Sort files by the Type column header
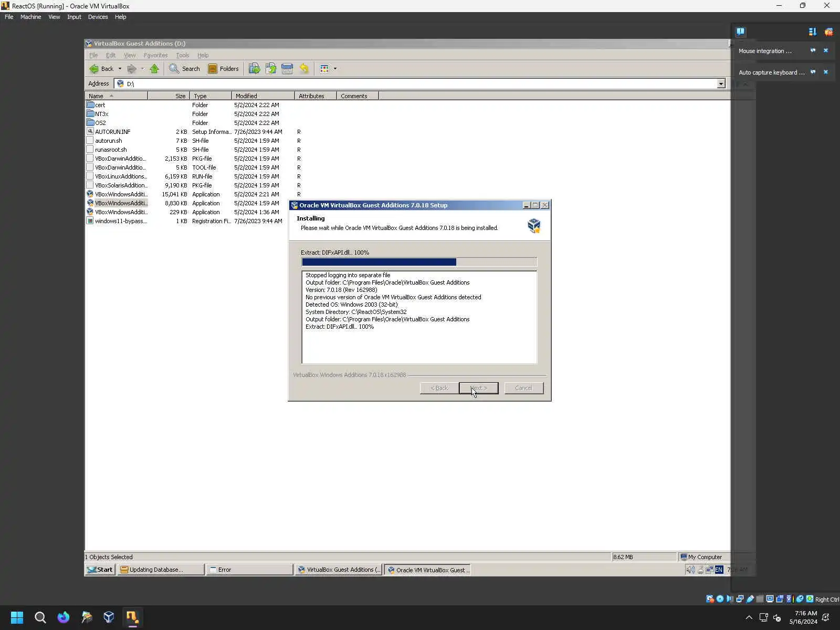 tap(211, 96)
